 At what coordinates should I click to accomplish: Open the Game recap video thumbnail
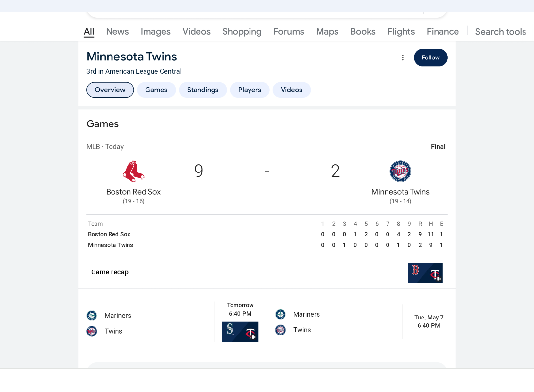425,273
